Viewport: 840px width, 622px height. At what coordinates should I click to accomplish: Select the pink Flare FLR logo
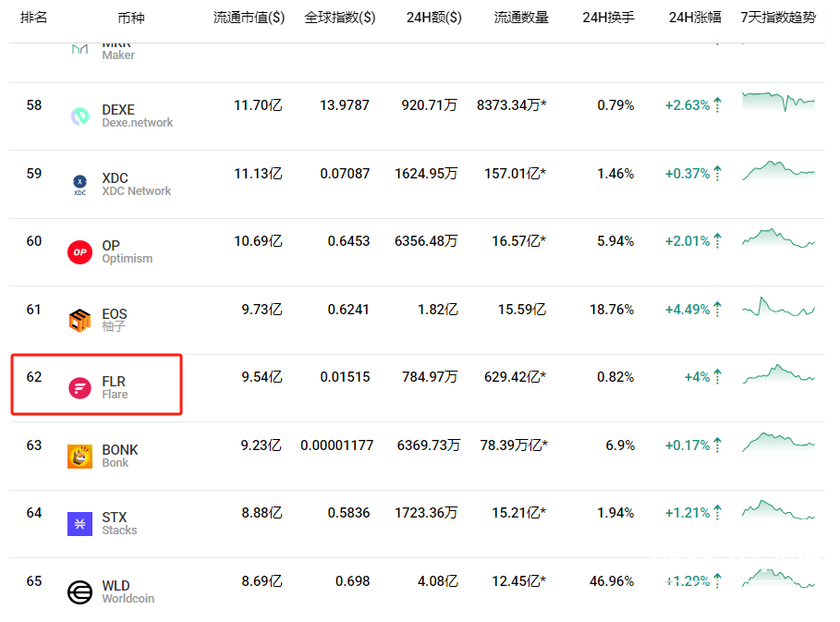(79, 388)
